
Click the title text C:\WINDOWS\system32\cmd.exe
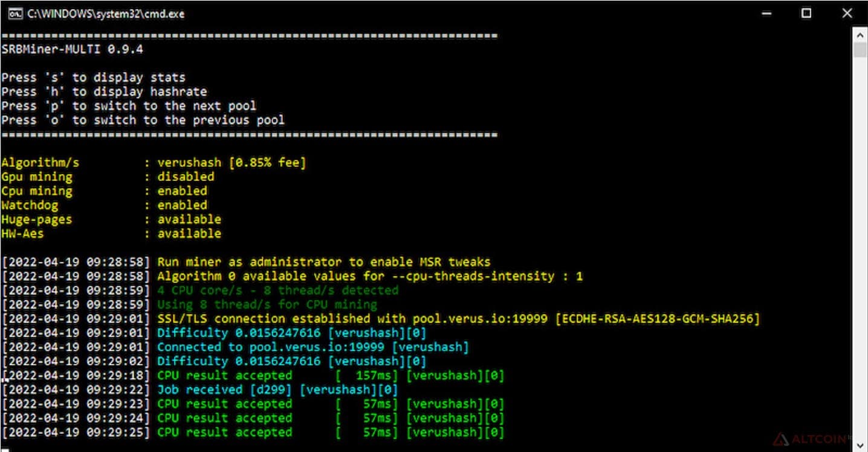coord(106,13)
